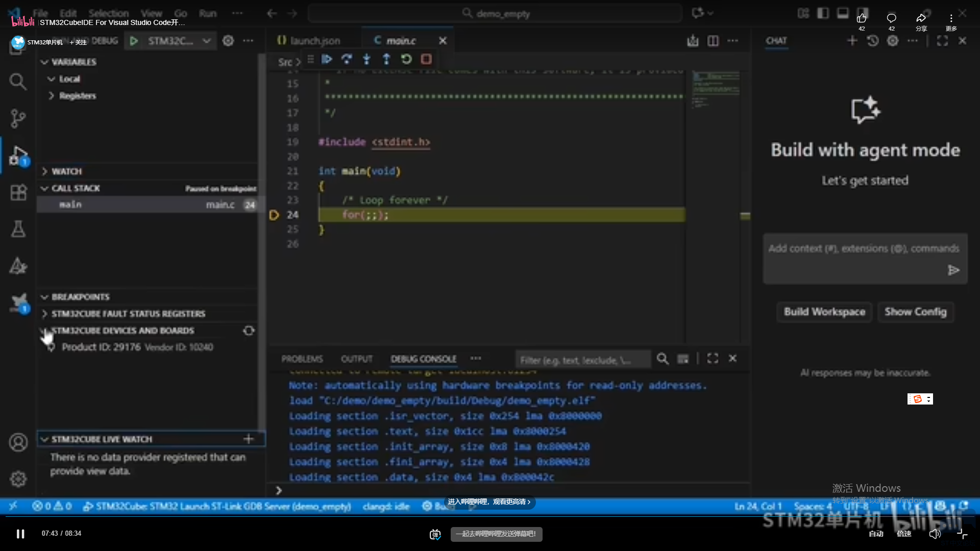Refresh STM32Cube devices and boards
Viewport: 980px width, 551px height.
[249, 331]
